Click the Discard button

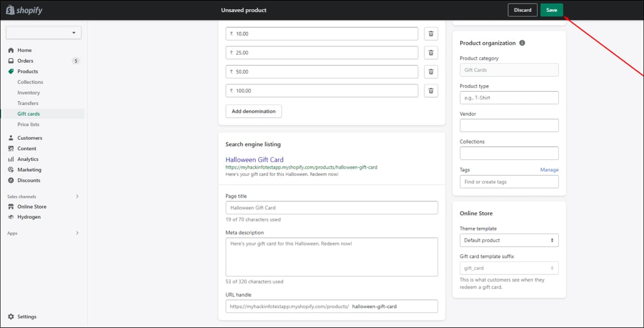click(x=523, y=10)
